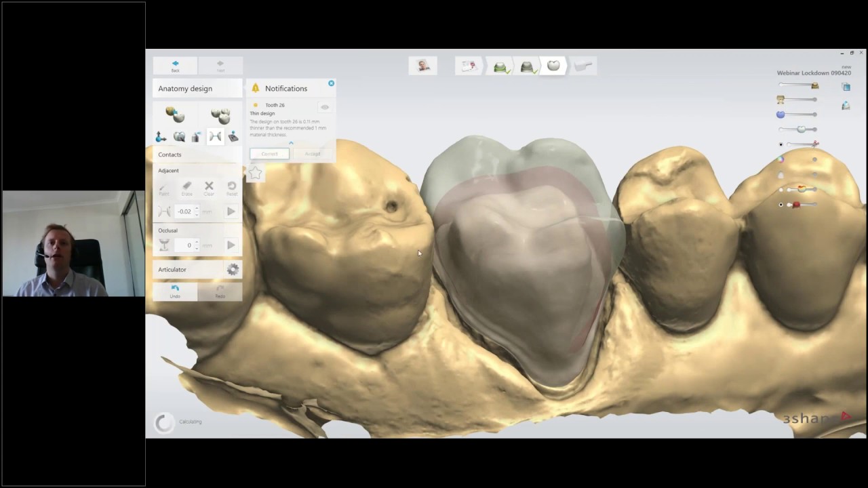Select the anatomy design workflow step
The height and width of the screenshot is (488, 868).
(553, 66)
